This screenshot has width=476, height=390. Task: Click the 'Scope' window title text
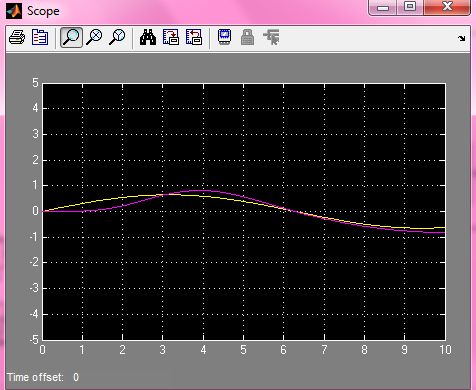tap(43, 11)
